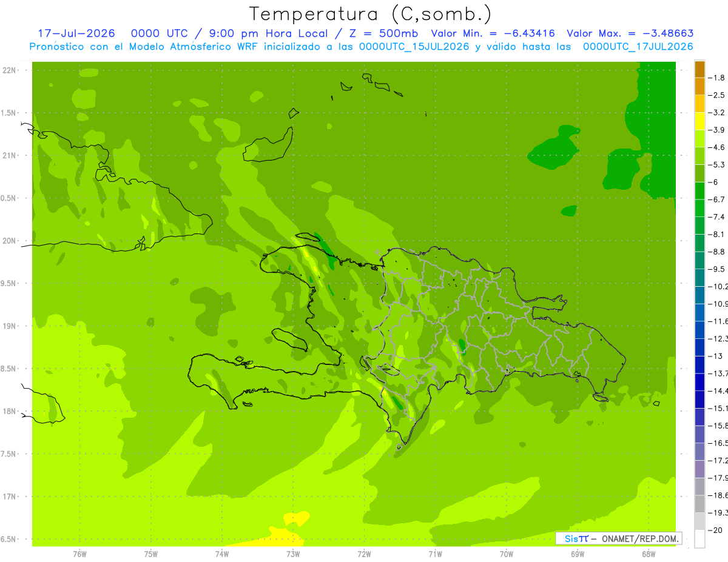
Task: Click the "-5.3" colorbar value
Action: click(x=716, y=164)
